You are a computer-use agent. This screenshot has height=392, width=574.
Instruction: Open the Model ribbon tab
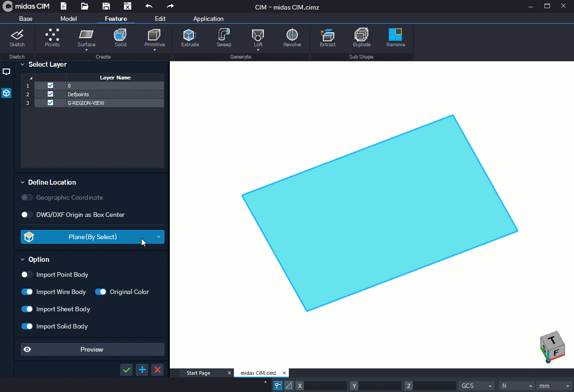(x=69, y=19)
